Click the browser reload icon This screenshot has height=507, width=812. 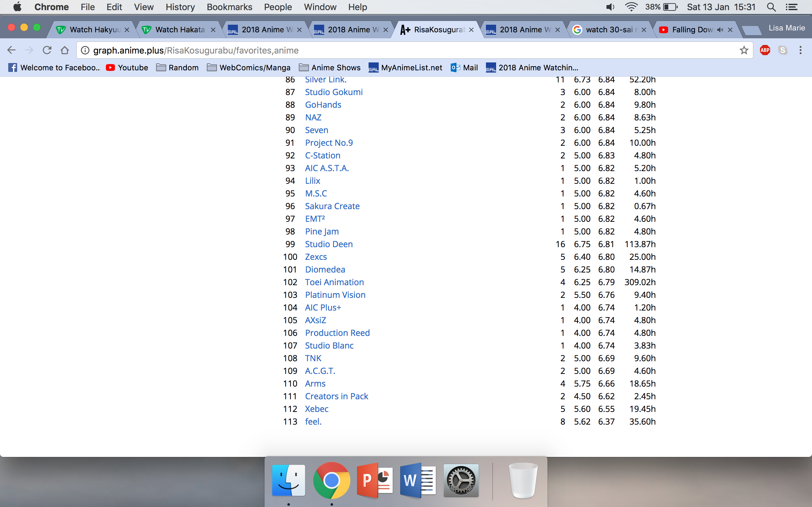47,50
